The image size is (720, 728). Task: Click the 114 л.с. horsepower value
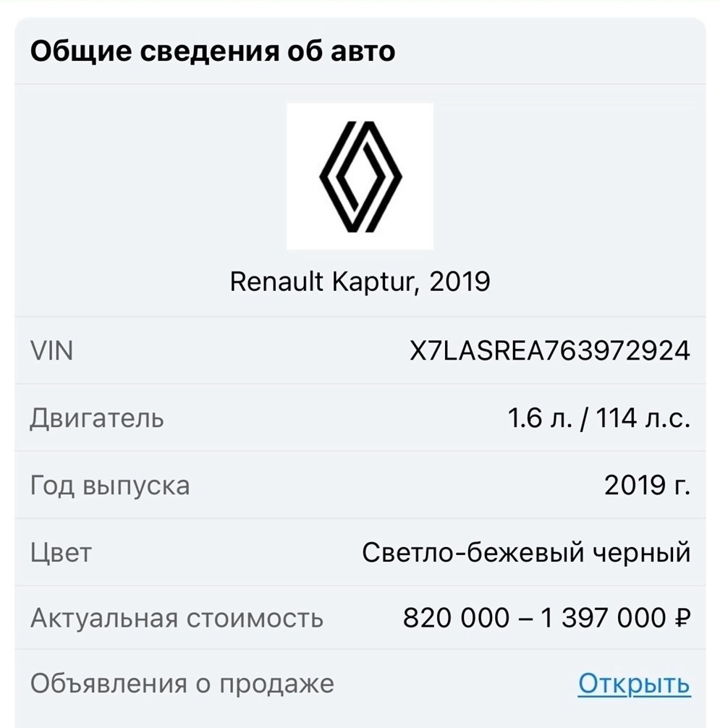(x=643, y=418)
